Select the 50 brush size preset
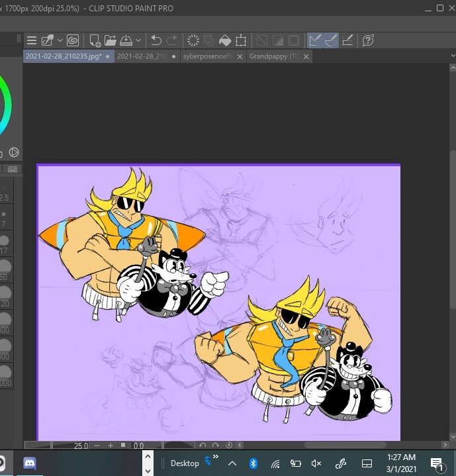The height and width of the screenshot is (476, 456). point(5,270)
